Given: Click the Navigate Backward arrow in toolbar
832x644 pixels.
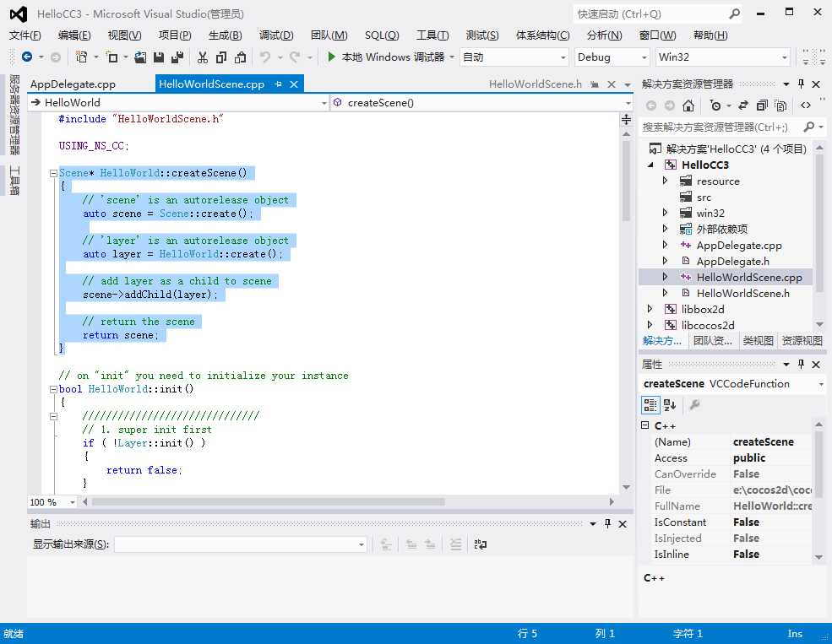Looking at the screenshot, I should (x=26, y=57).
